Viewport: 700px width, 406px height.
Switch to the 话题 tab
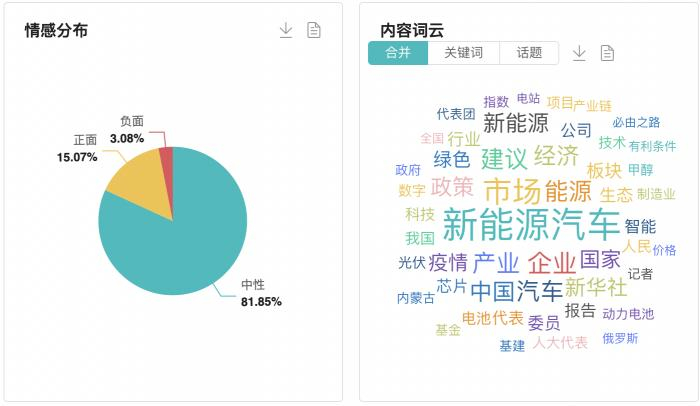[529, 53]
